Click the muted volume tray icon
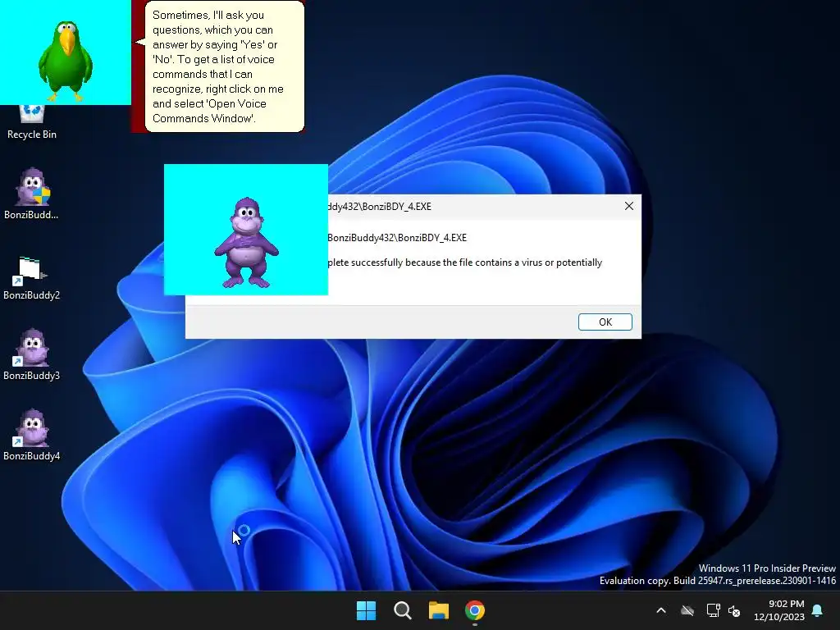Viewport: 840px width, 630px height. click(734, 610)
